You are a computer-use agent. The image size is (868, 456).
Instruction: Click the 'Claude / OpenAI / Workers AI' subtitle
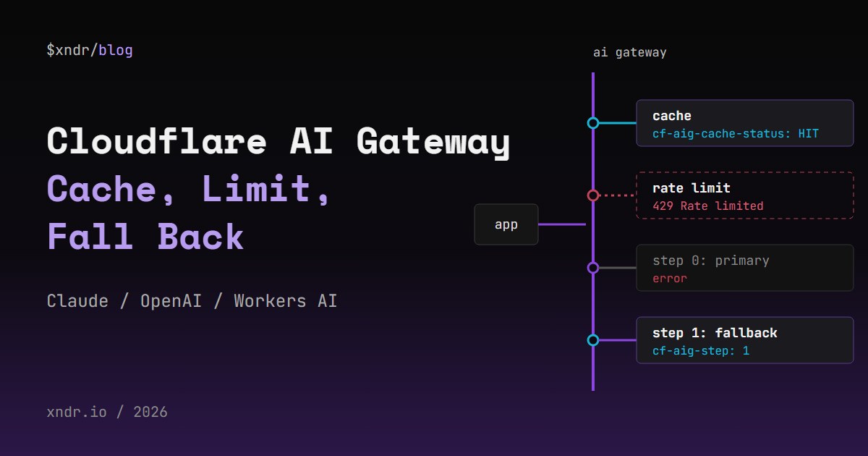192,300
